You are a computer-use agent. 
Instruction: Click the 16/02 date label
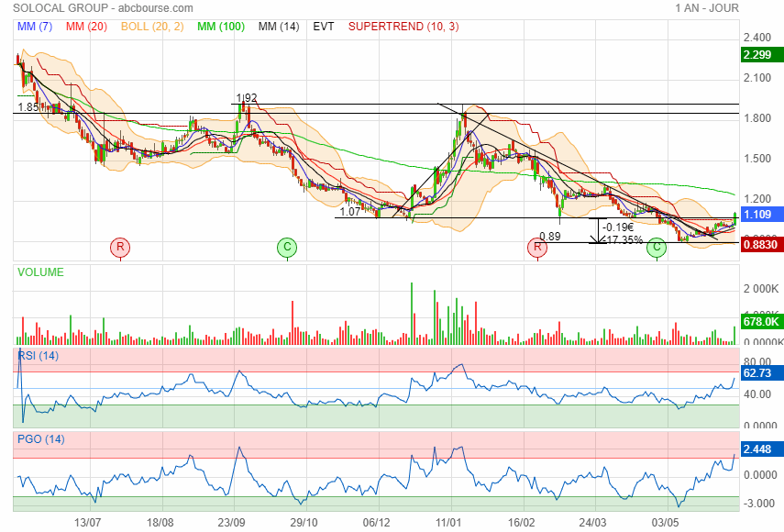(521, 523)
